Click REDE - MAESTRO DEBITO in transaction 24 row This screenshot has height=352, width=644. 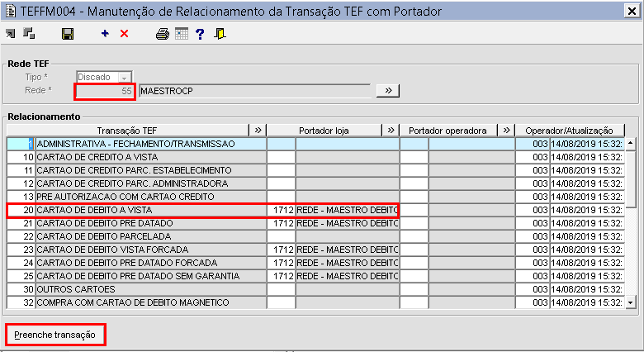point(348,263)
